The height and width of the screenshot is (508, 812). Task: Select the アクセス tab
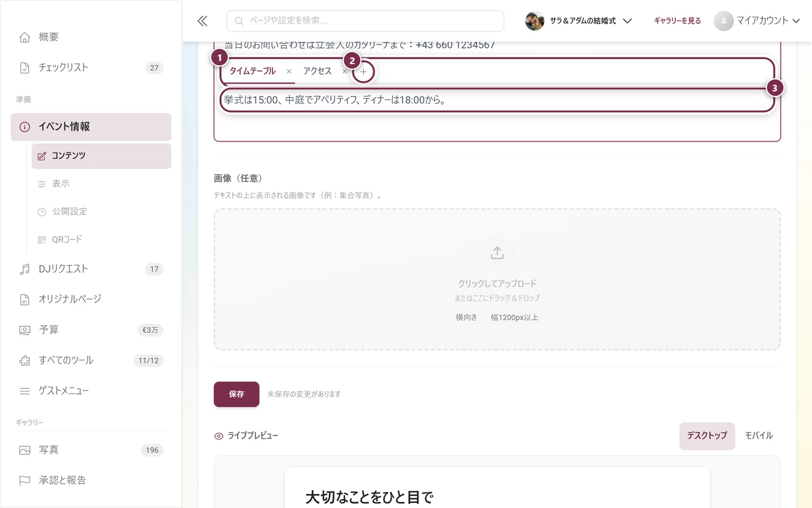317,71
